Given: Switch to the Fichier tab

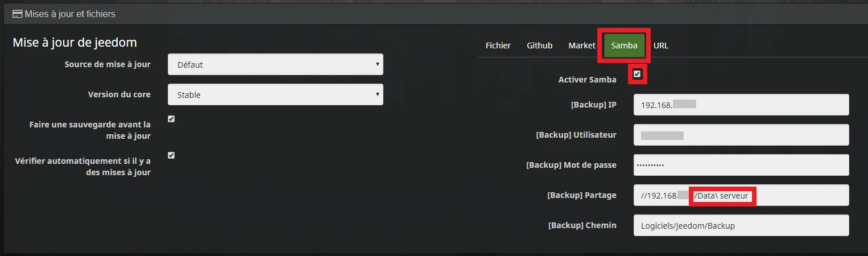Looking at the screenshot, I should coord(498,46).
